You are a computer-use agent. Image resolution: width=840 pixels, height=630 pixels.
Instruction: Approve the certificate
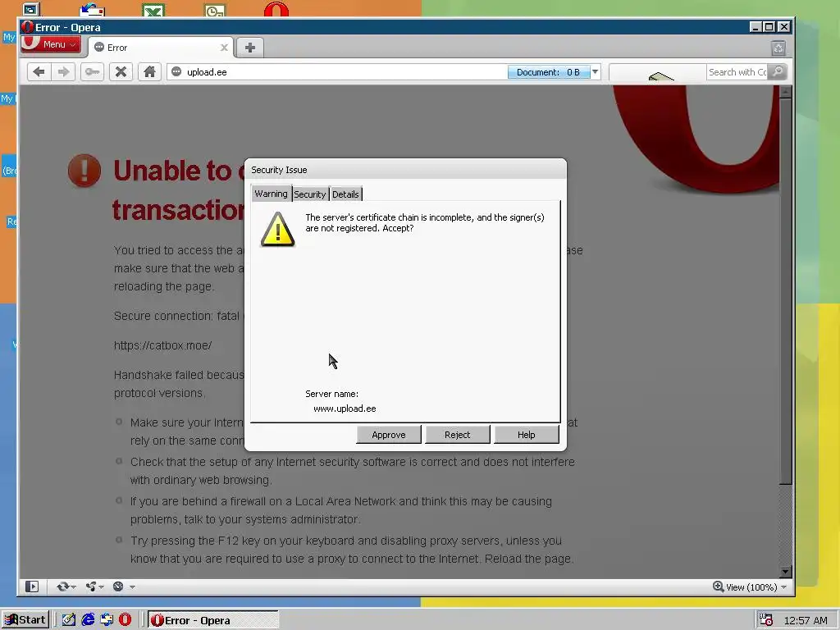(388, 435)
